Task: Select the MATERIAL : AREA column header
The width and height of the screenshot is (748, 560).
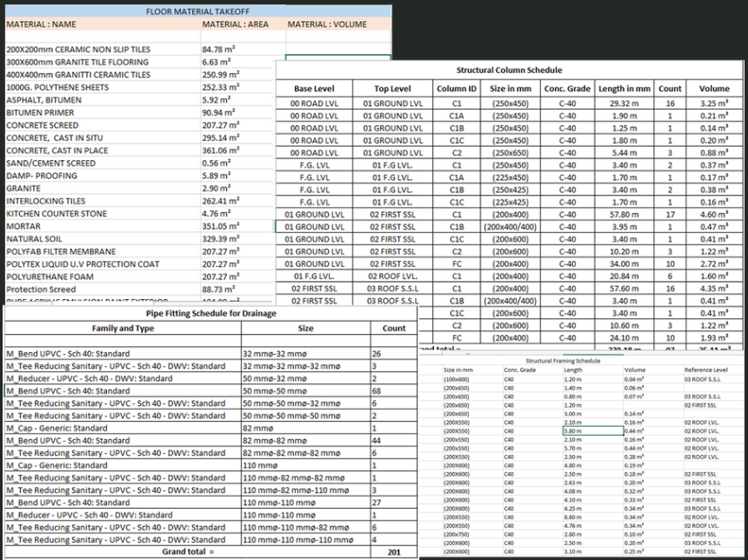Action: pyautogui.click(x=235, y=24)
